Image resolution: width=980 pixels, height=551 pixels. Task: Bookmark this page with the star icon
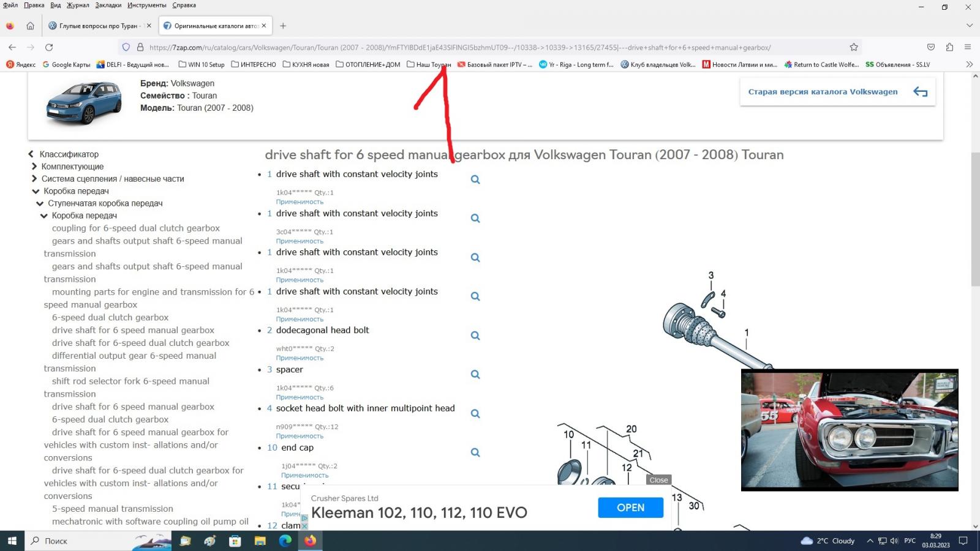click(x=854, y=47)
